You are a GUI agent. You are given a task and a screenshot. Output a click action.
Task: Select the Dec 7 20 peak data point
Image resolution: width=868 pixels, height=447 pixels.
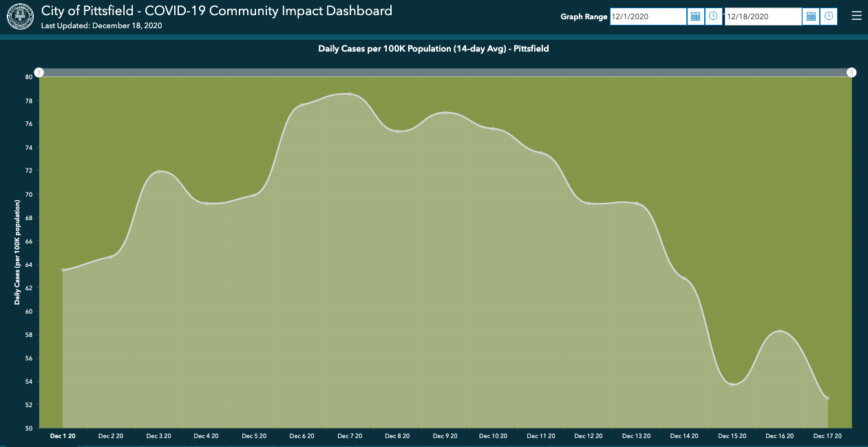tap(350, 94)
